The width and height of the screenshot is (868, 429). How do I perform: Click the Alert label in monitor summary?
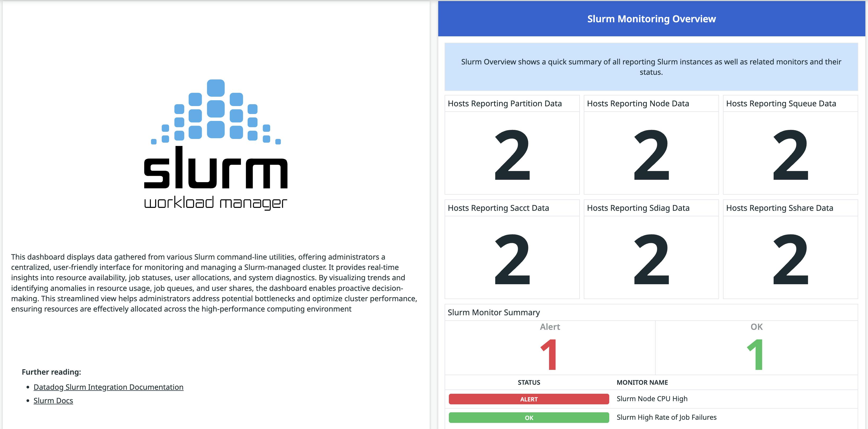[550, 327]
